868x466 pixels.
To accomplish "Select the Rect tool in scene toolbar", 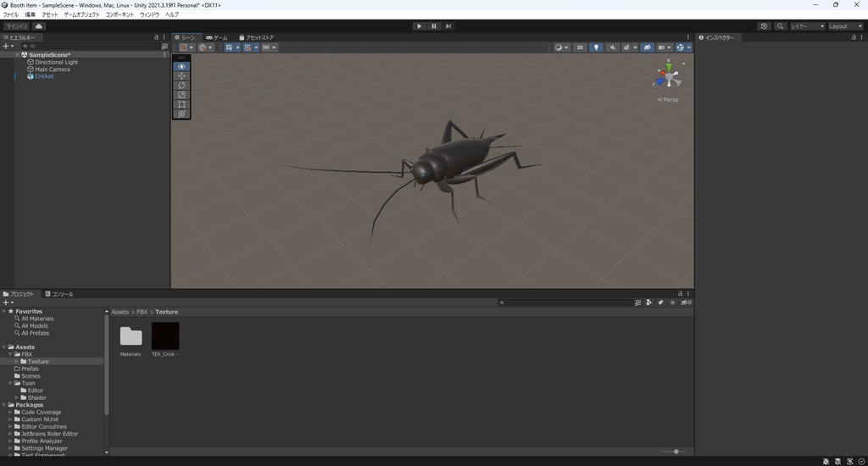I will (181, 104).
